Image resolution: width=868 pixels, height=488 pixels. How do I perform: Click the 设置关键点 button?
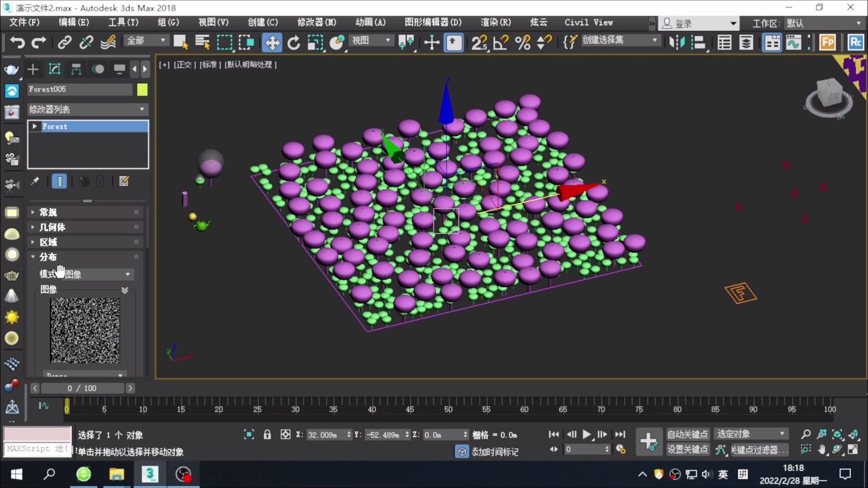click(x=687, y=450)
